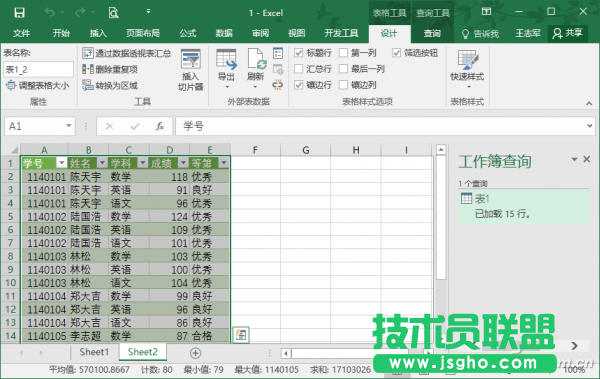
Task: Open Insert Slicer tool (插入切片器)
Action: 191,70
